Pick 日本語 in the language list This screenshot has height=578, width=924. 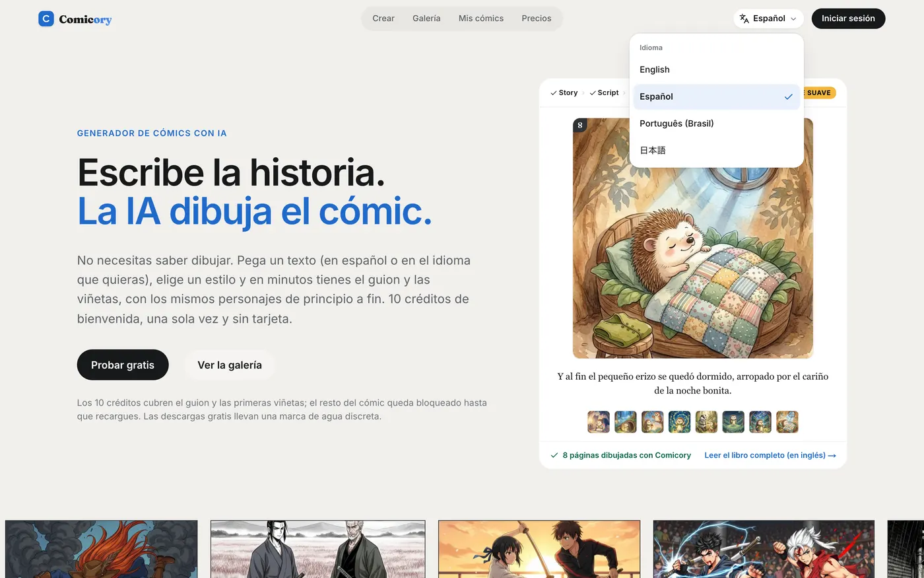(x=716, y=151)
